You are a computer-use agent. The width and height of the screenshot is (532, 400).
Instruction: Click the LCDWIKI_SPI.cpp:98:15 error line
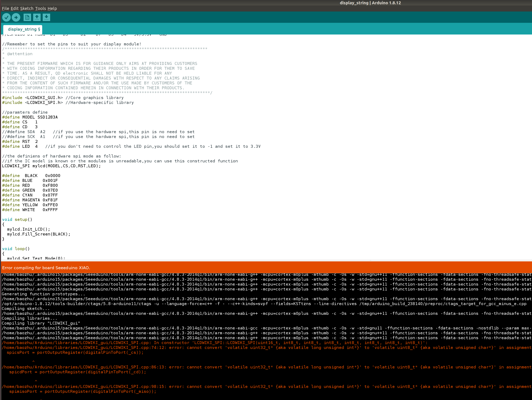(x=266, y=386)
